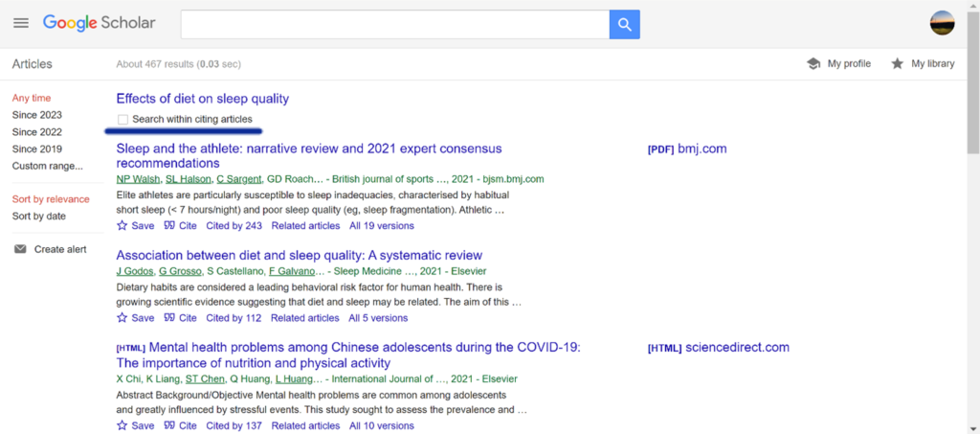Filter results to Any time
Screen dimensions: 980x434
32,98
